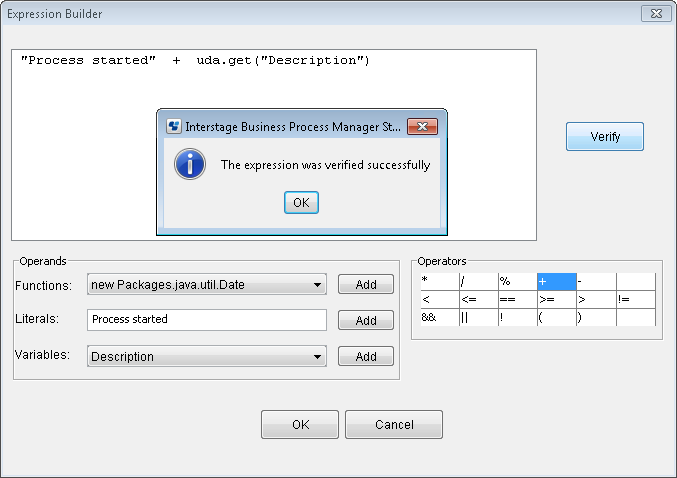Screen dimensions: 677x478
Task: Click the Verify button
Action: coord(605,137)
